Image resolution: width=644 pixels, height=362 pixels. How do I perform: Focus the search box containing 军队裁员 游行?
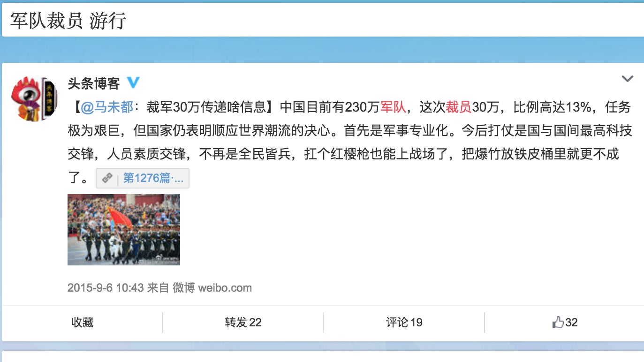[322, 21]
